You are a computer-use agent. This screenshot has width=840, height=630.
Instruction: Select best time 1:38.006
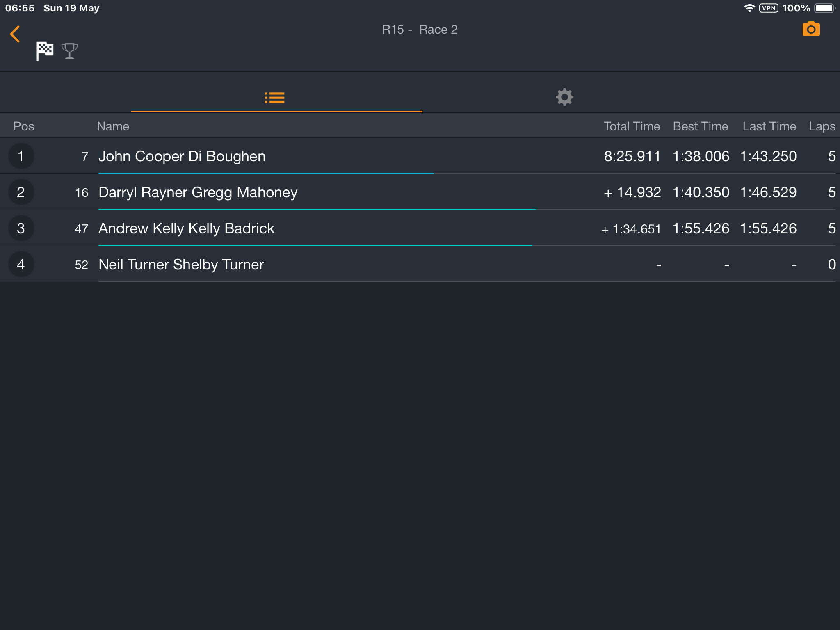pos(701,156)
